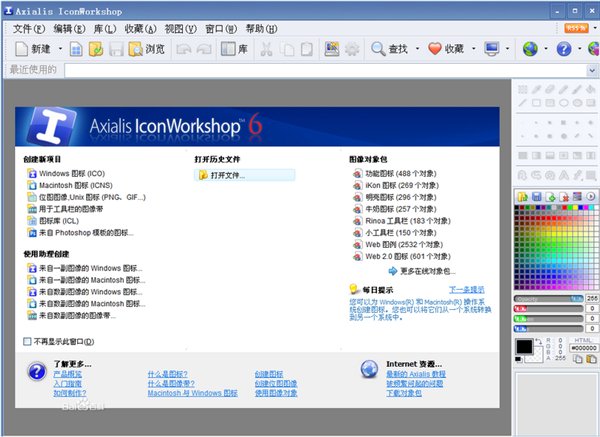Open the 文件(F) menu
The height and width of the screenshot is (437, 600).
point(29,29)
